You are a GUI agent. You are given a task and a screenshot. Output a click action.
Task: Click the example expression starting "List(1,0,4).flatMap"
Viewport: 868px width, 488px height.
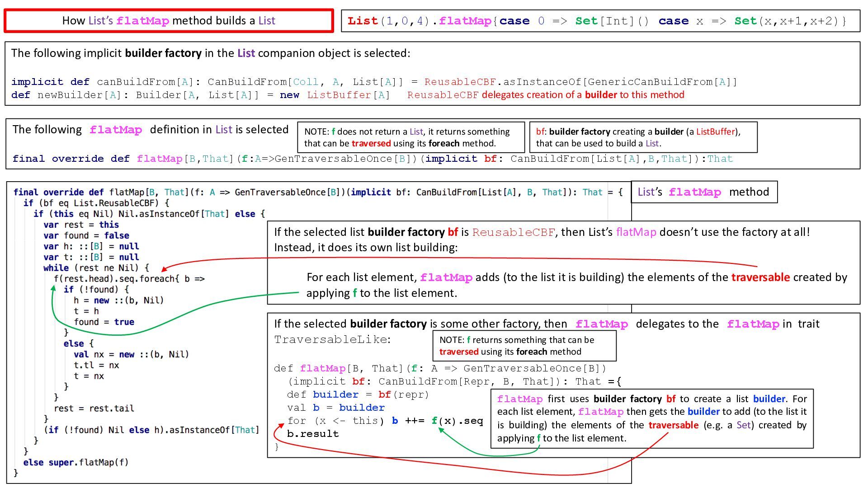tap(597, 21)
